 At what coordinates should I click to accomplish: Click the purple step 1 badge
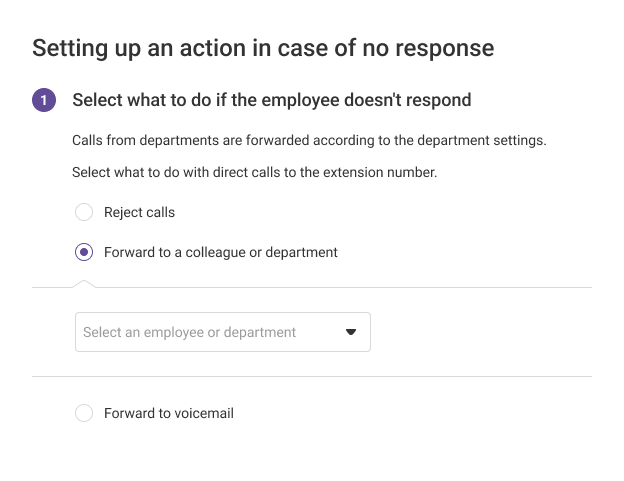point(44,100)
